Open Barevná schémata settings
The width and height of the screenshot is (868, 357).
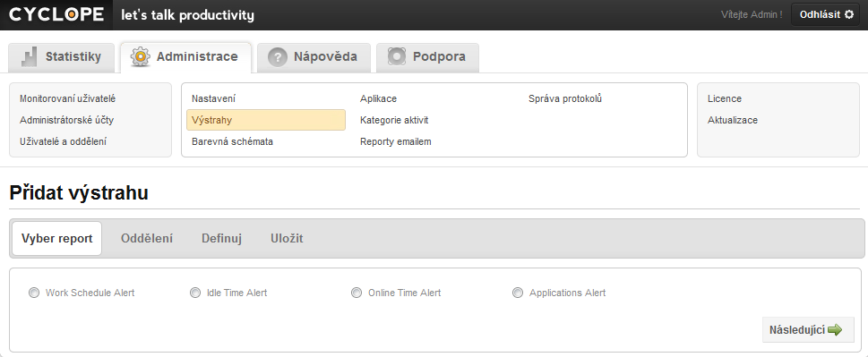(x=233, y=141)
